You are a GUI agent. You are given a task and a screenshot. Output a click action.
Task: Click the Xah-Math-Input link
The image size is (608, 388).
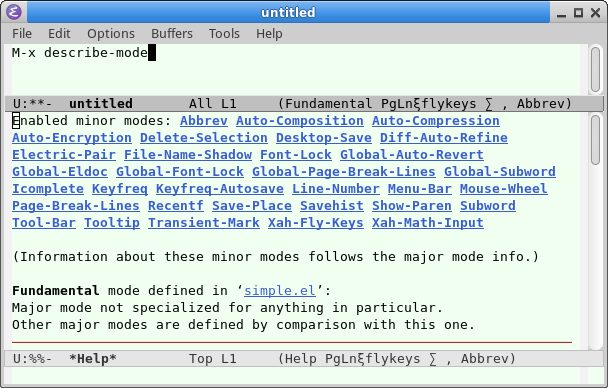coord(428,223)
